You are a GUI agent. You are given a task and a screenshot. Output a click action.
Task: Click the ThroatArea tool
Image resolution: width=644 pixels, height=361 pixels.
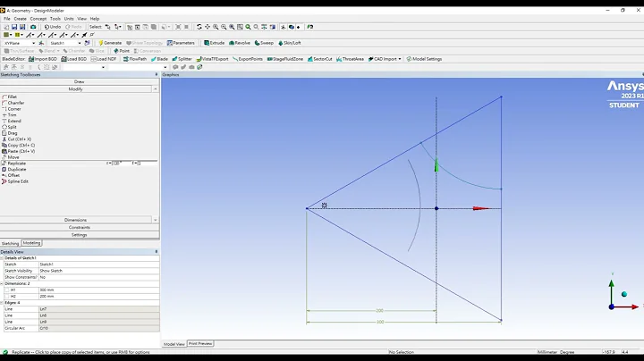point(350,59)
